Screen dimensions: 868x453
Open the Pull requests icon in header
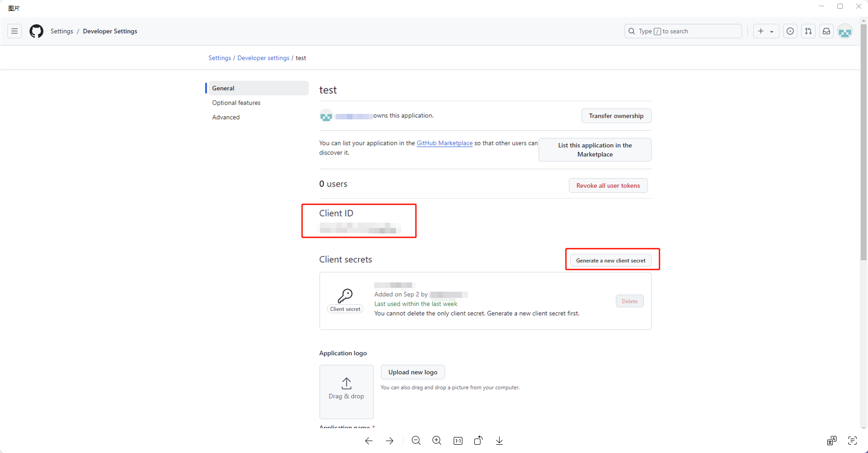[808, 31]
